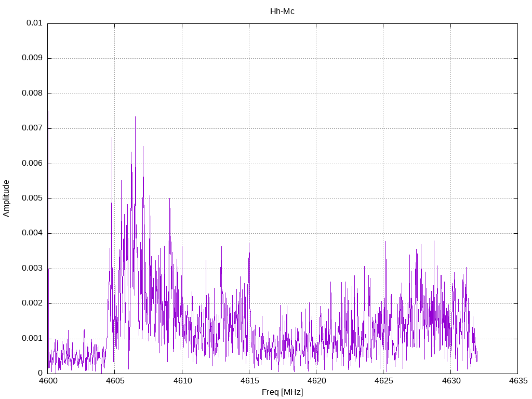Click the 4625 frequency tick label
532x399 pixels.
(x=383, y=381)
